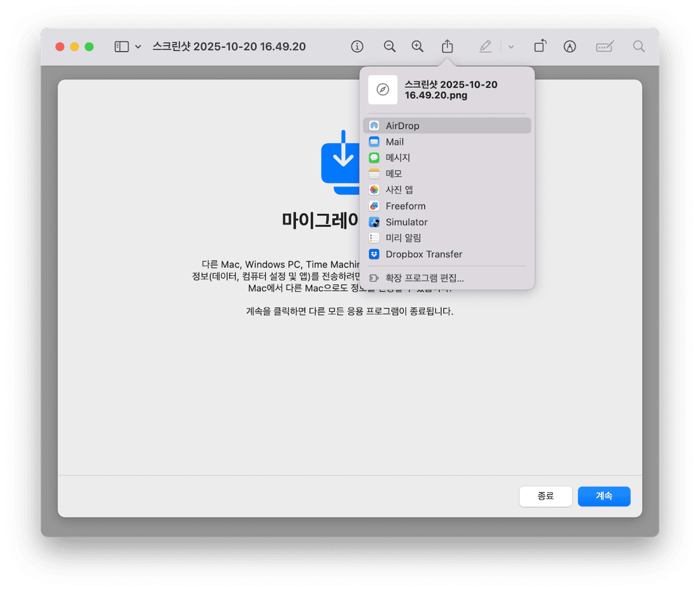Click the Search magnifier icon

click(x=638, y=47)
